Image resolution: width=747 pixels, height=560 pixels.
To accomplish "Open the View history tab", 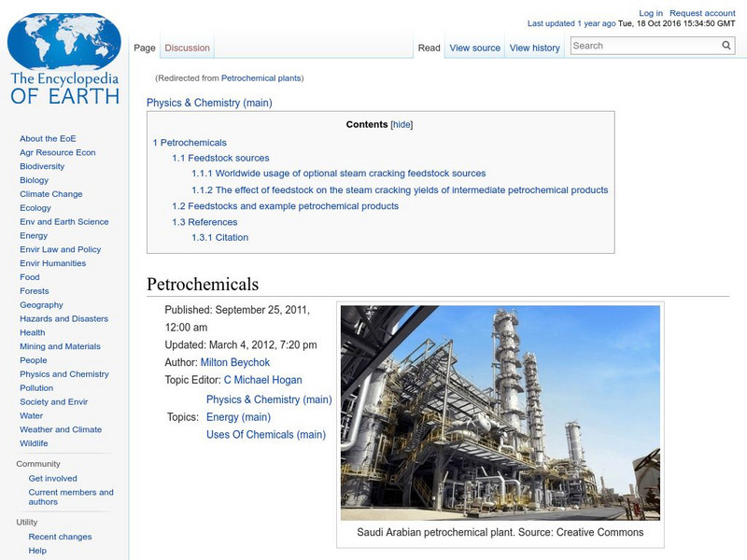I will pos(533,47).
